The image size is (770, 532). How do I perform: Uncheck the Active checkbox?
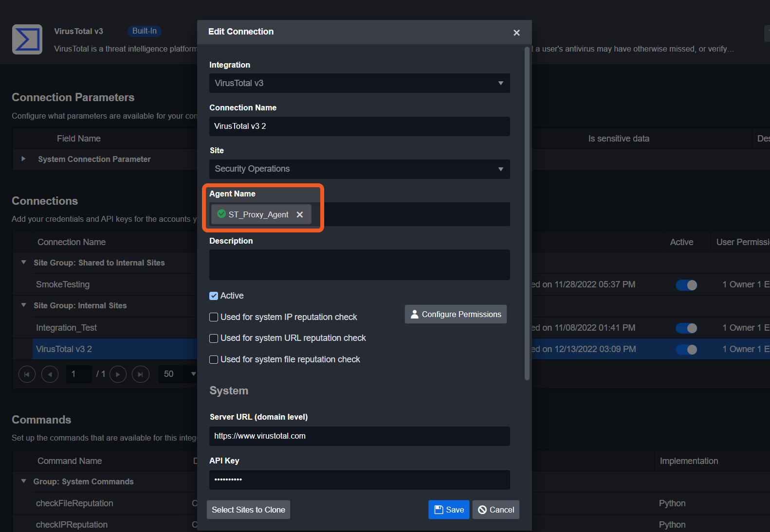[x=214, y=296]
